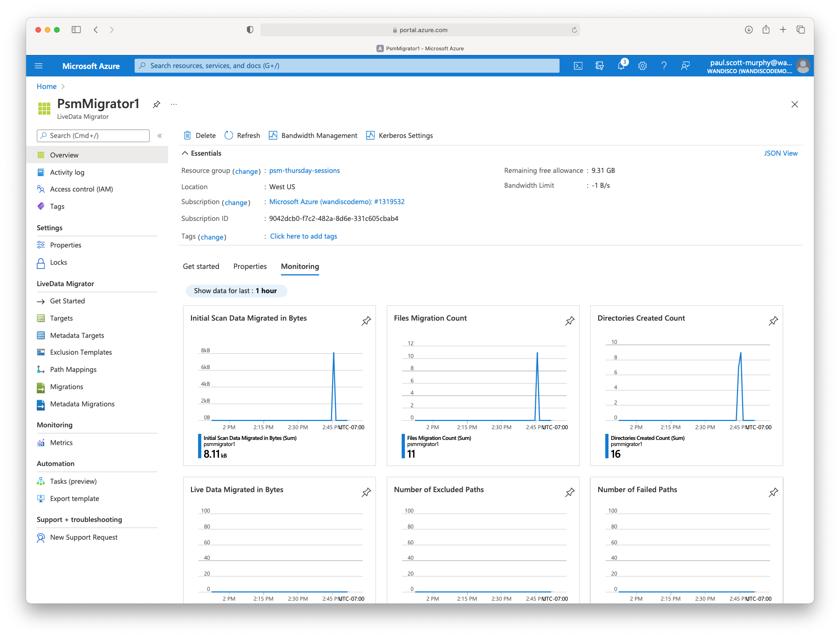
Task: Pin the Directories Created Count chart
Action: [773, 321]
